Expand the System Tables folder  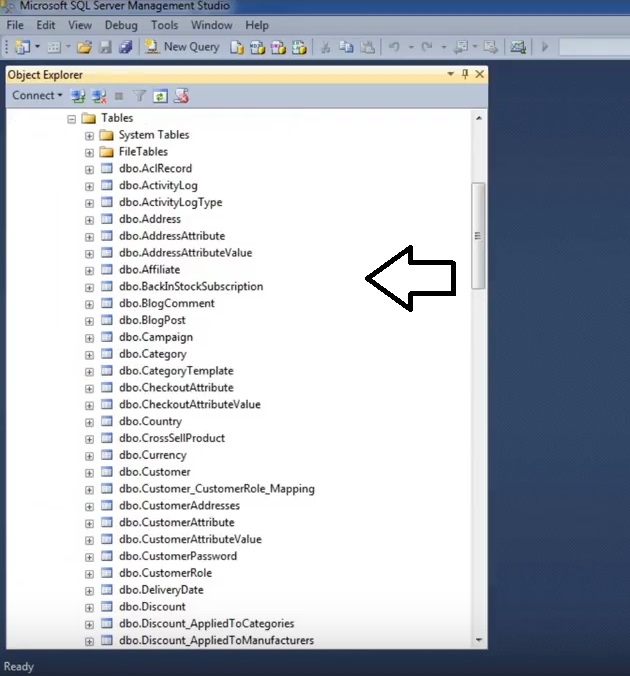click(89, 136)
